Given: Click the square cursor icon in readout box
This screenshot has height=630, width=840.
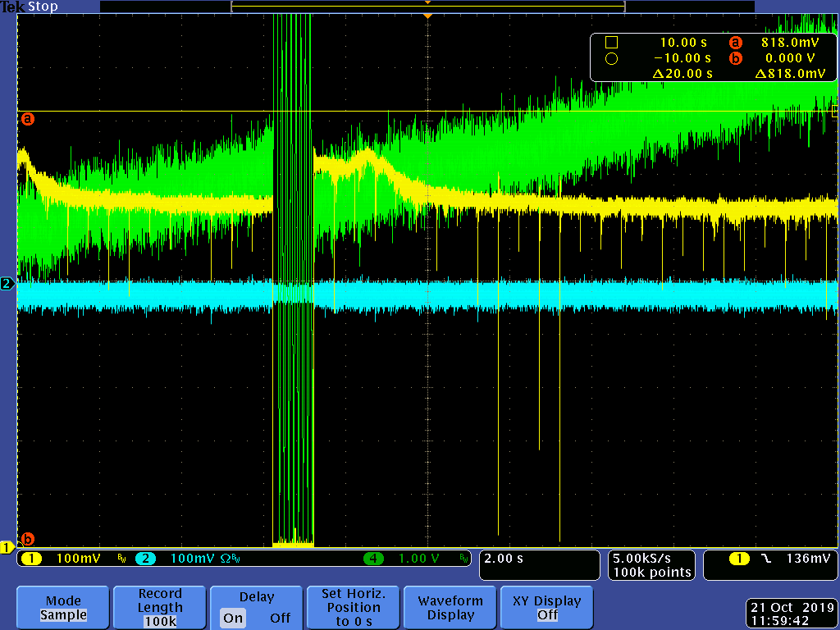Looking at the screenshot, I should [x=610, y=43].
